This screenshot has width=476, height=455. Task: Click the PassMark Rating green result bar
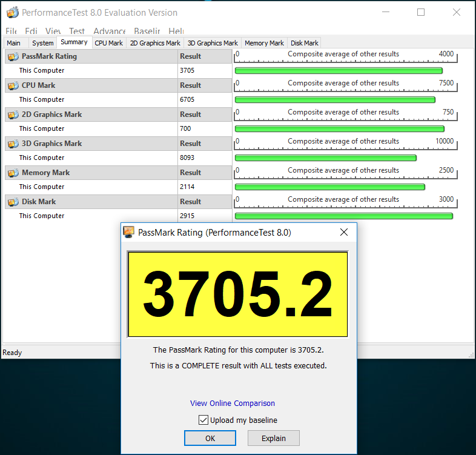(x=339, y=71)
